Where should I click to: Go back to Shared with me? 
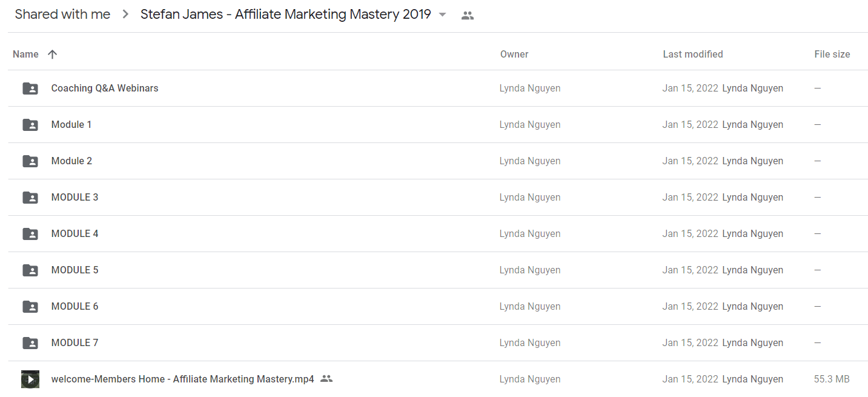(x=63, y=15)
